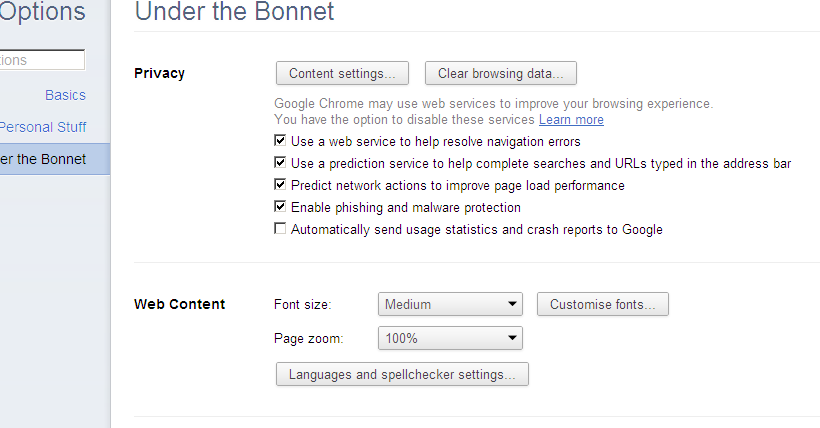
Task: Untick the prediction service checkbox
Action: point(281,163)
